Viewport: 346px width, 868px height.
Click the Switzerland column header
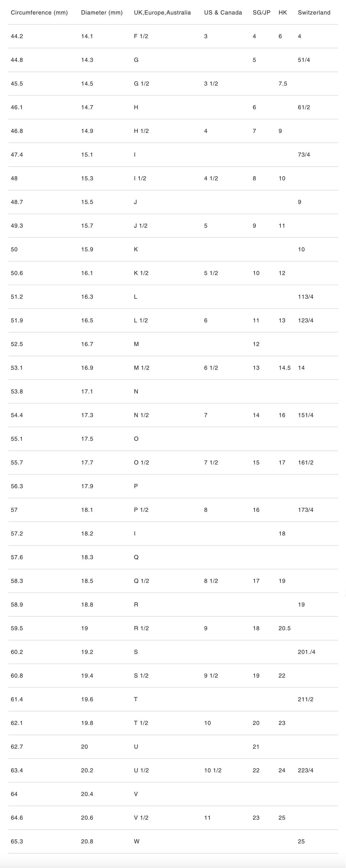click(314, 13)
